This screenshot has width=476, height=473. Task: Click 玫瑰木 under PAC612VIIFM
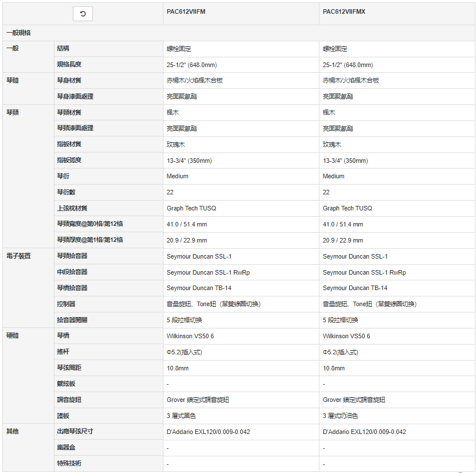[x=175, y=144]
